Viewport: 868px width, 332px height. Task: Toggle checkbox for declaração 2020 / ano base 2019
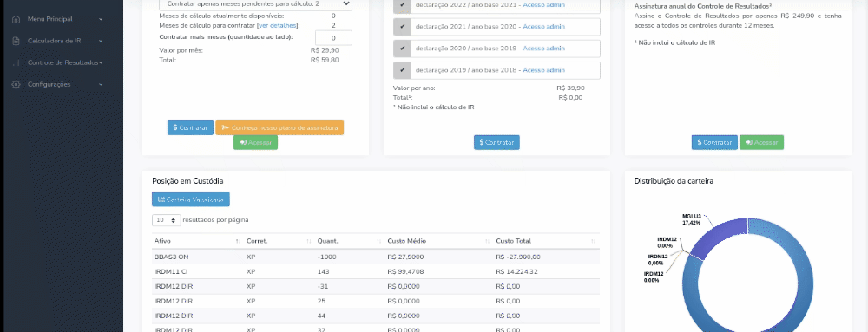(x=402, y=49)
